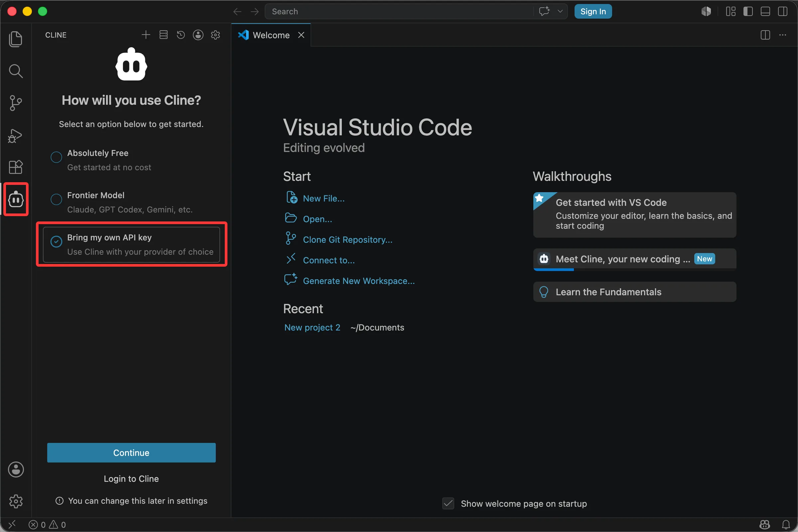Click Login to Cline
This screenshot has height=532, width=798.
[131, 479]
